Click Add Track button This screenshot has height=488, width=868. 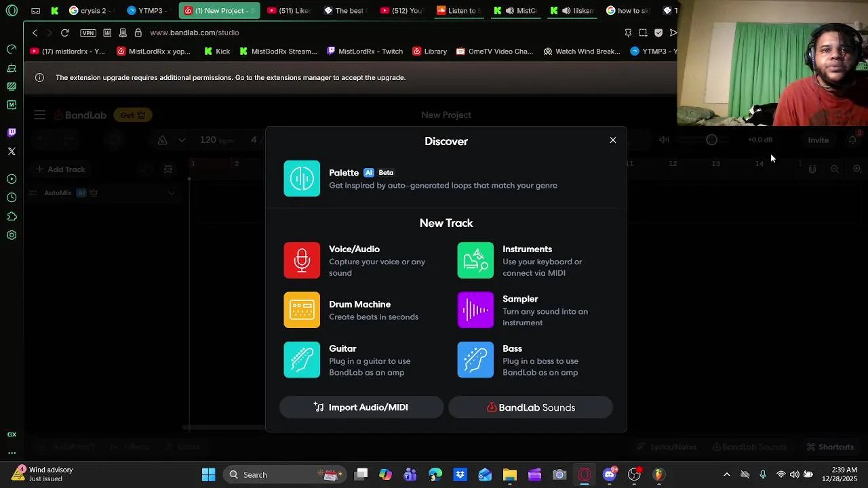[x=60, y=169]
